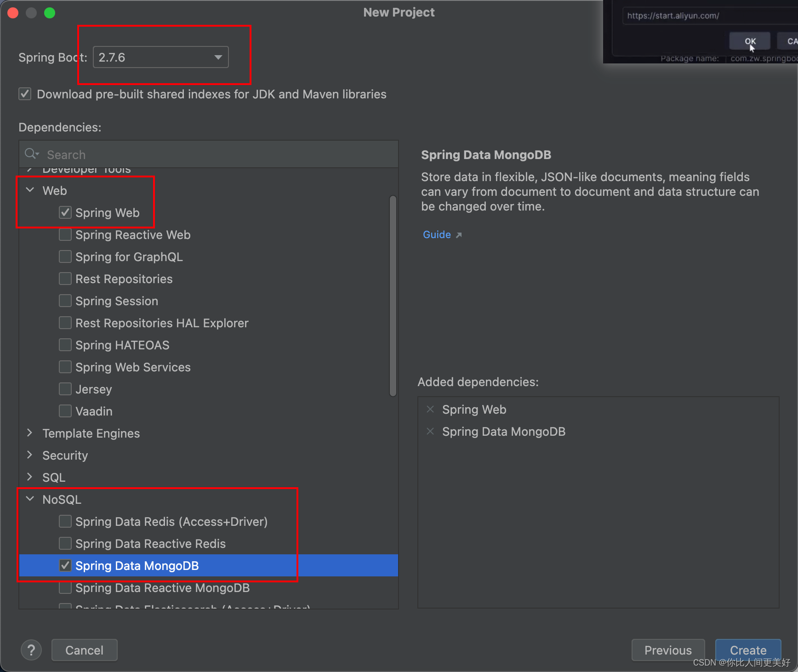Click the start.aliyun.com URL field

pos(710,16)
